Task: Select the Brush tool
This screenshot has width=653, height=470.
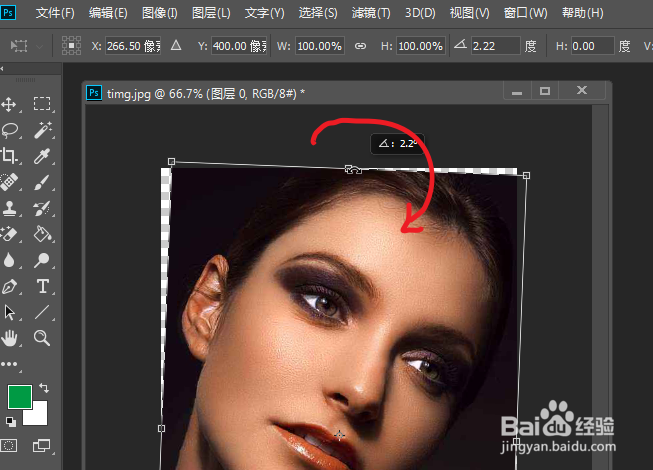Action: (x=42, y=182)
